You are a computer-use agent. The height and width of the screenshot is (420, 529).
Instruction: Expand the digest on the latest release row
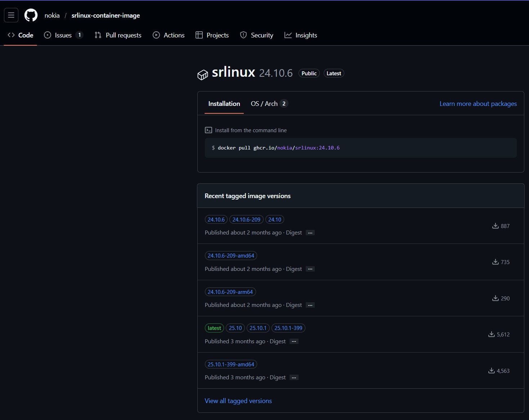(x=294, y=341)
